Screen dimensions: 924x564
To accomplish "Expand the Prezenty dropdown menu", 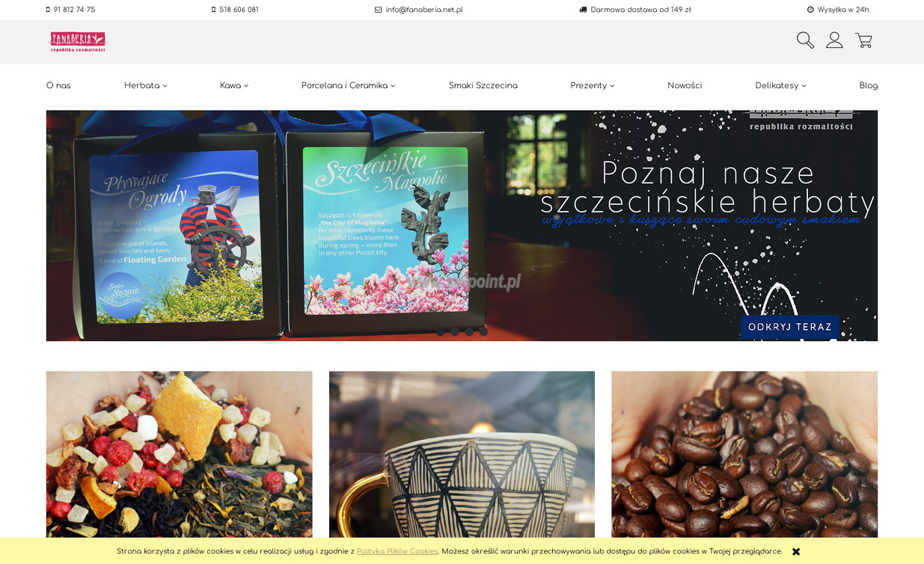I will coord(592,85).
